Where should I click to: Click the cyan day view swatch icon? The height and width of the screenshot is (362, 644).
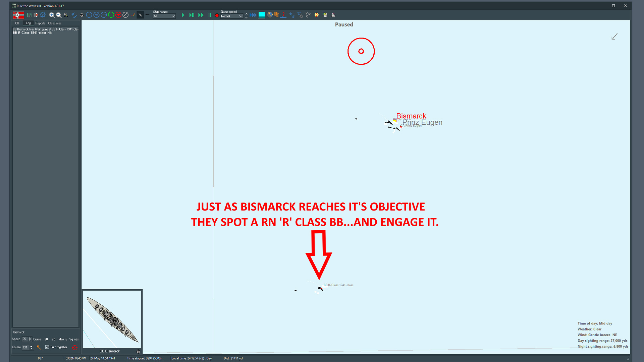point(262,15)
